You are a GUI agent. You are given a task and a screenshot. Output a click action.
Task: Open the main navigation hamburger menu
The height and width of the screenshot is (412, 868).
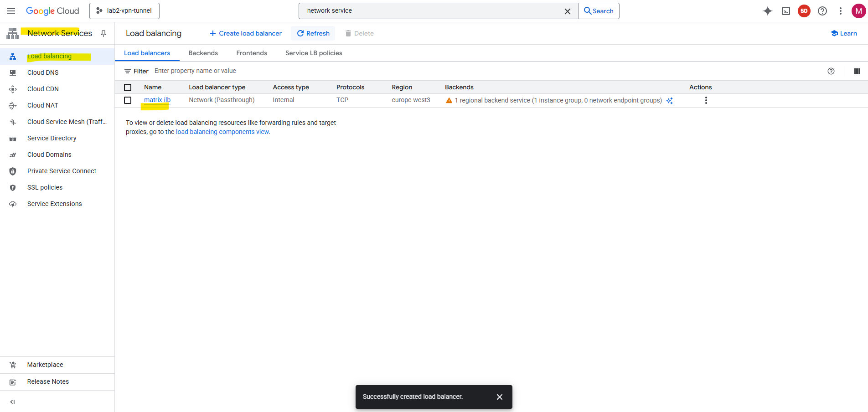coord(11,11)
